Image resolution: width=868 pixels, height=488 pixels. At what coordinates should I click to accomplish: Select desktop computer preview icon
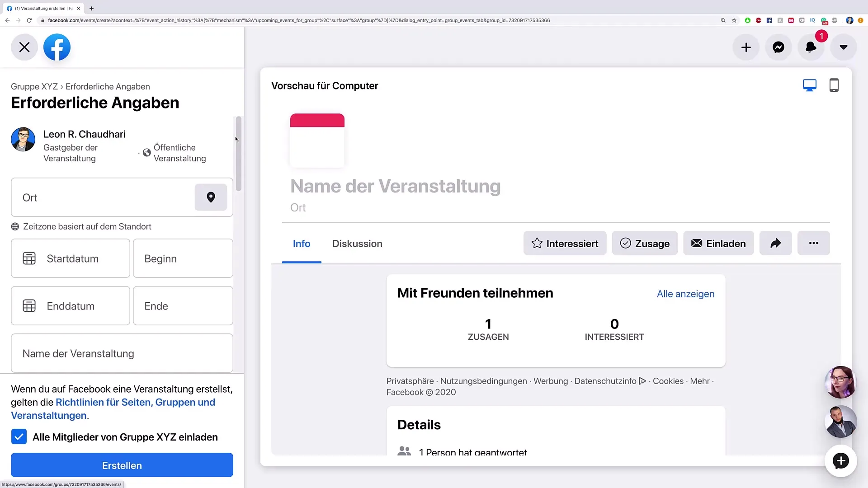click(x=809, y=85)
